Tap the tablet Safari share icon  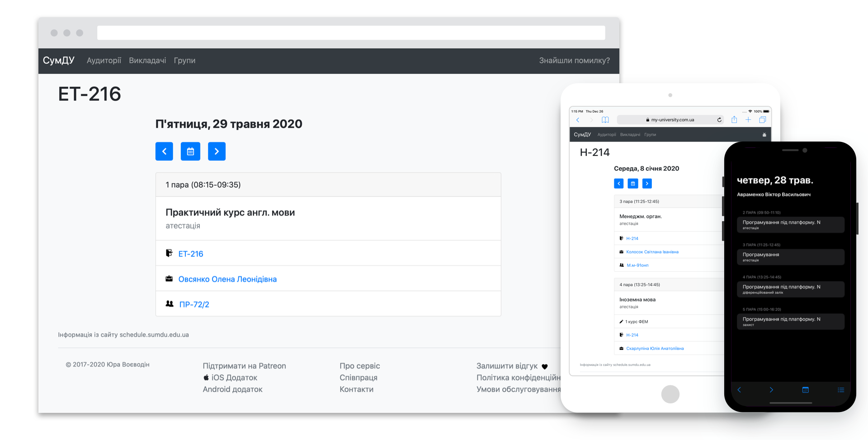pos(734,119)
